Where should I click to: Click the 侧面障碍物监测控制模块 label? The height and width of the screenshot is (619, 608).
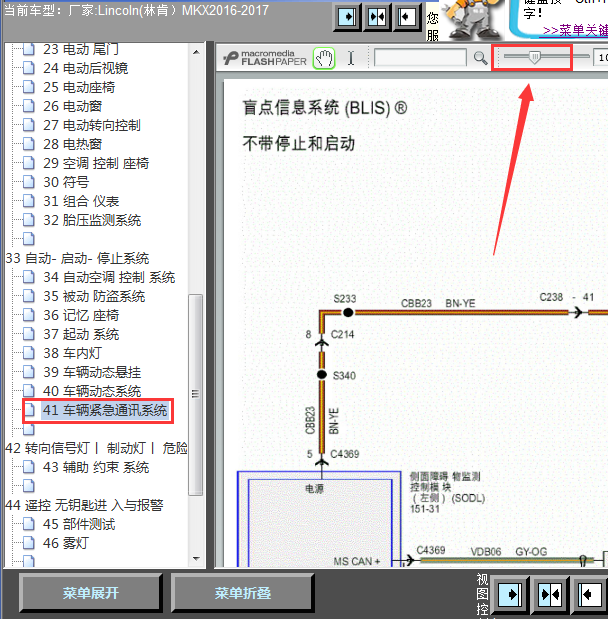point(447,492)
